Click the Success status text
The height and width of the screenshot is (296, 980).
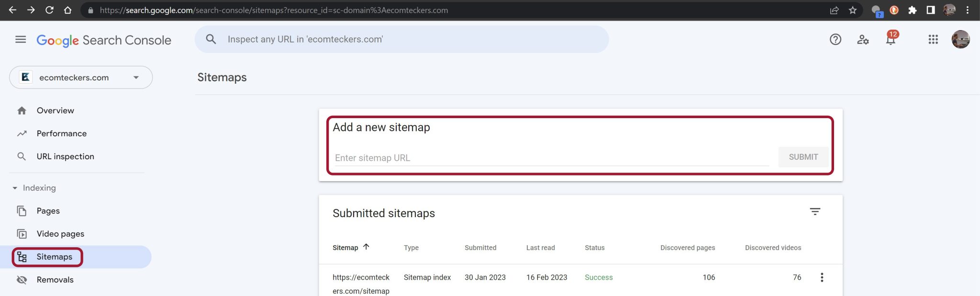pos(599,277)
